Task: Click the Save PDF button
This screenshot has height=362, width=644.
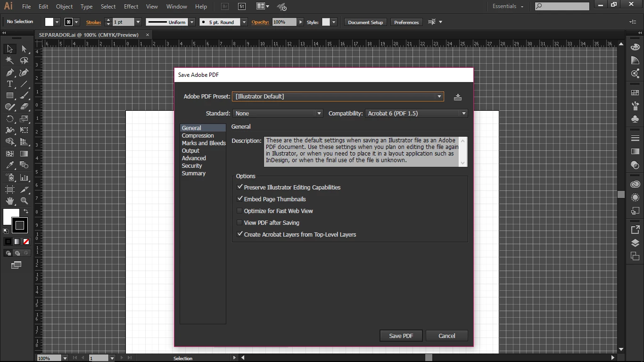Action: (x=401, y=336)
